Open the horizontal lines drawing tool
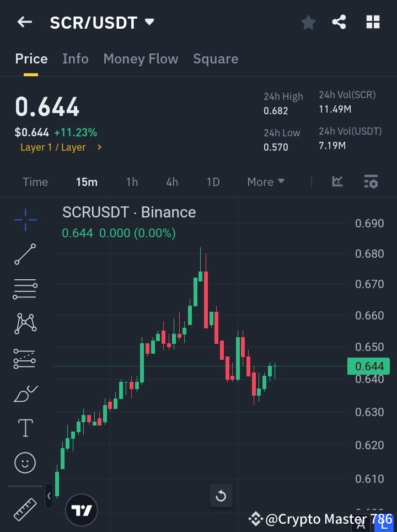The height and width of the screenshot is (532, 397). (25, 289)
